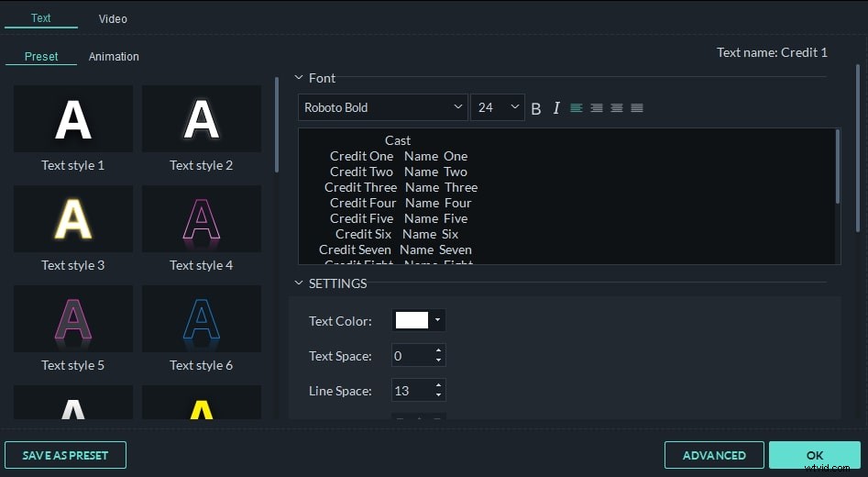Screen dimensions: 868x477
Task: Switch to the Text tab
Action: coord(41,17)
